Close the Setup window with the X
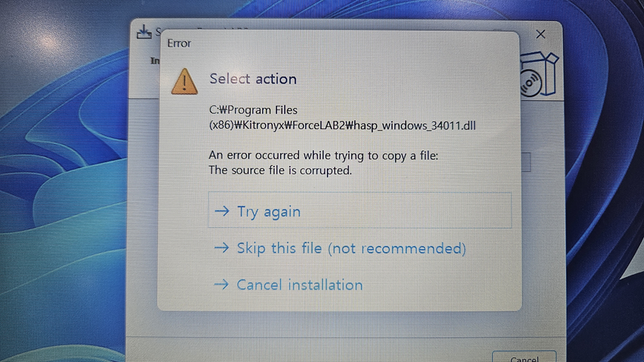The width and height of the screenshot is (644, 362). click(540, 34)
